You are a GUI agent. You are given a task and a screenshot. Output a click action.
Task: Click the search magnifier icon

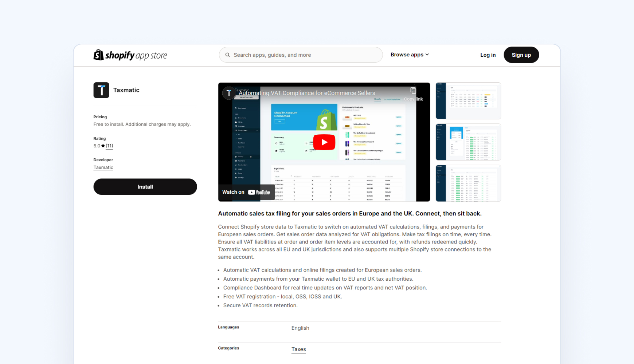(227, 55)
